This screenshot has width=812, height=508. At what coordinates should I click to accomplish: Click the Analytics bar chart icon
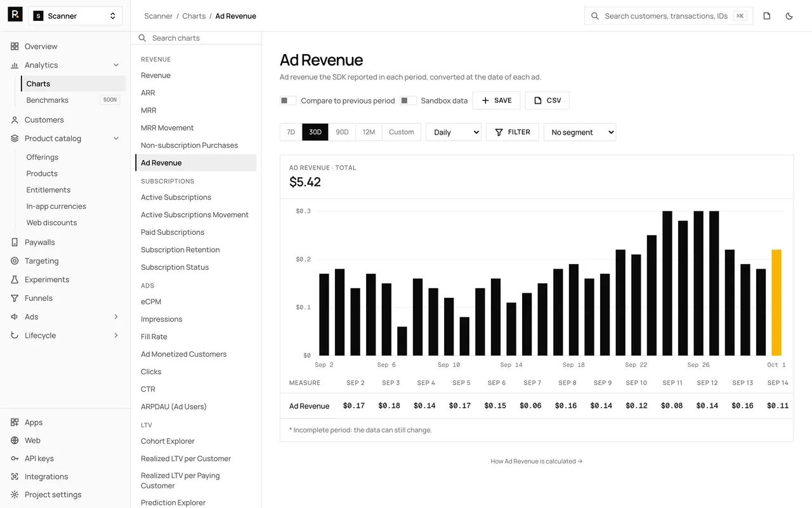[x=15, y=65]
